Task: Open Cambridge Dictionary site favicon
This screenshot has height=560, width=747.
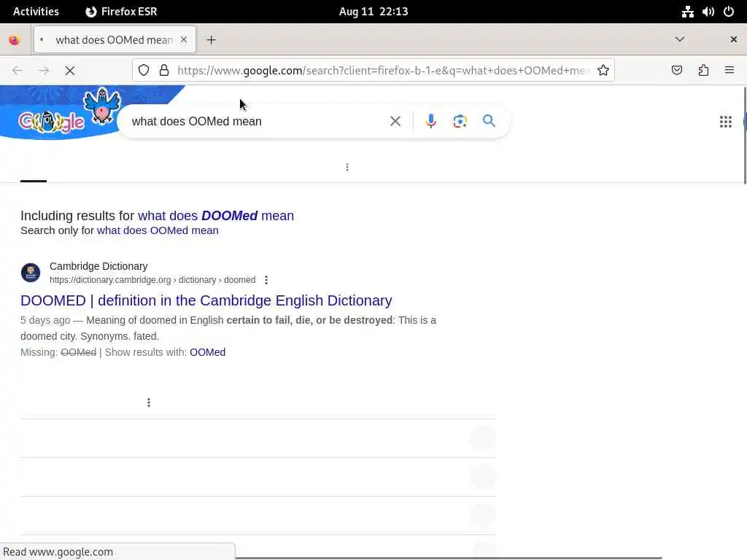Action: point(31,273)
